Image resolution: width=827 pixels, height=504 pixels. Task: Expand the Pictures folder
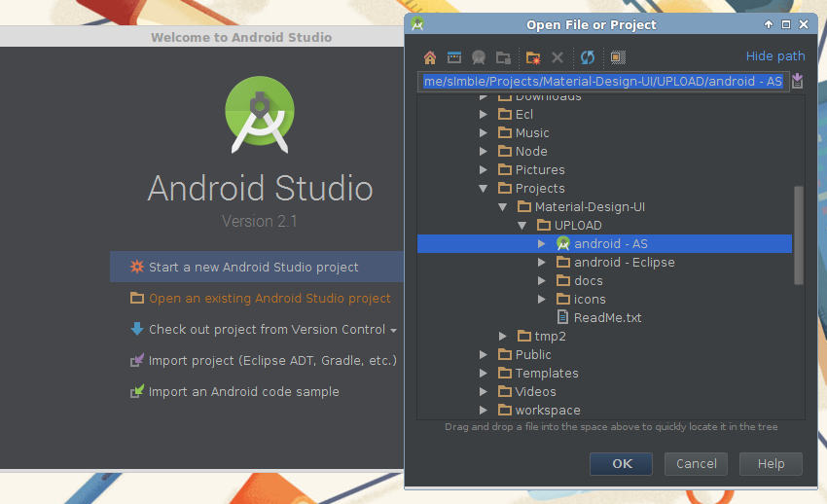pos(483,169)
